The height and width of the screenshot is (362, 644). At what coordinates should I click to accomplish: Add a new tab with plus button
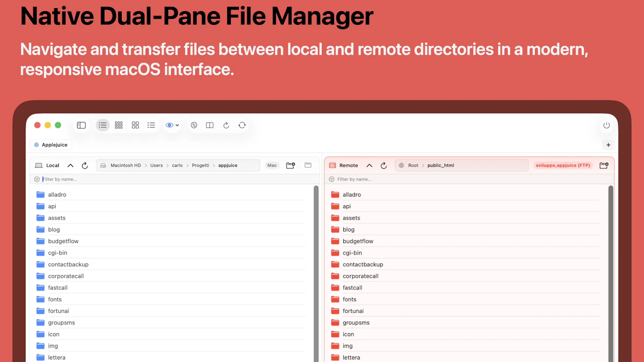pyautogui.click(x=608, y=145)
